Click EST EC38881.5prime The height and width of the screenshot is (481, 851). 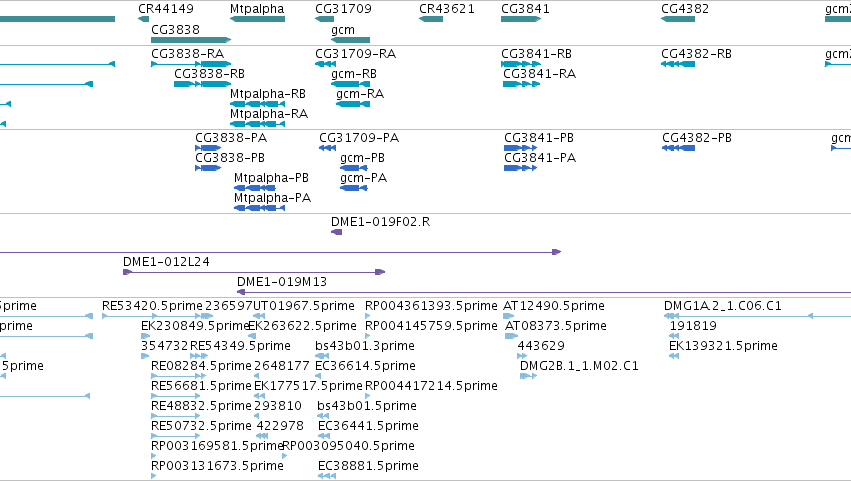click(369, 467)
